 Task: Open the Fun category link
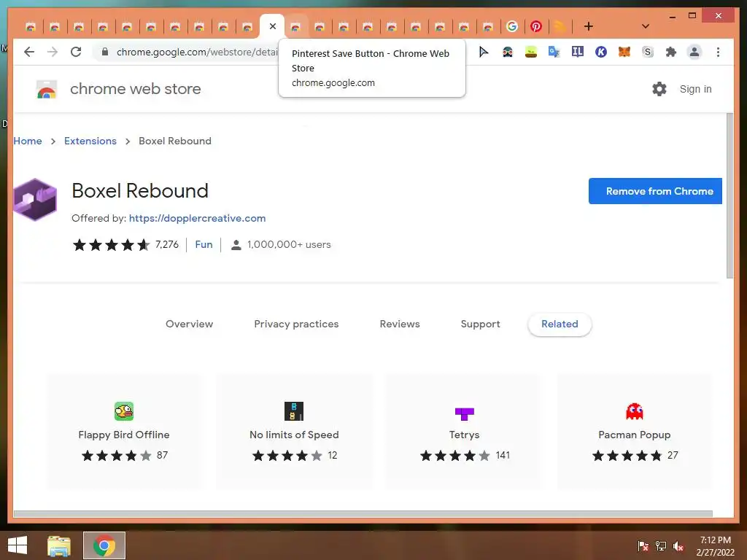(204, 244)
